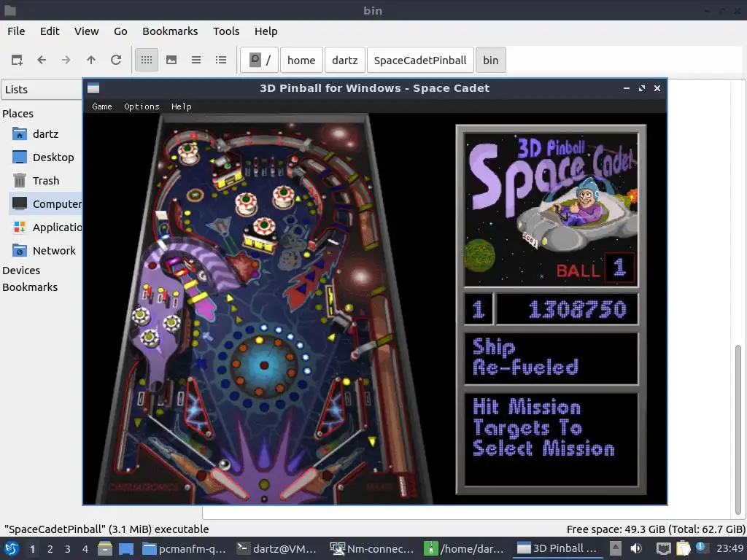
Task: Click the Ship Re-Fueled message panel
Action: point(551,358)
